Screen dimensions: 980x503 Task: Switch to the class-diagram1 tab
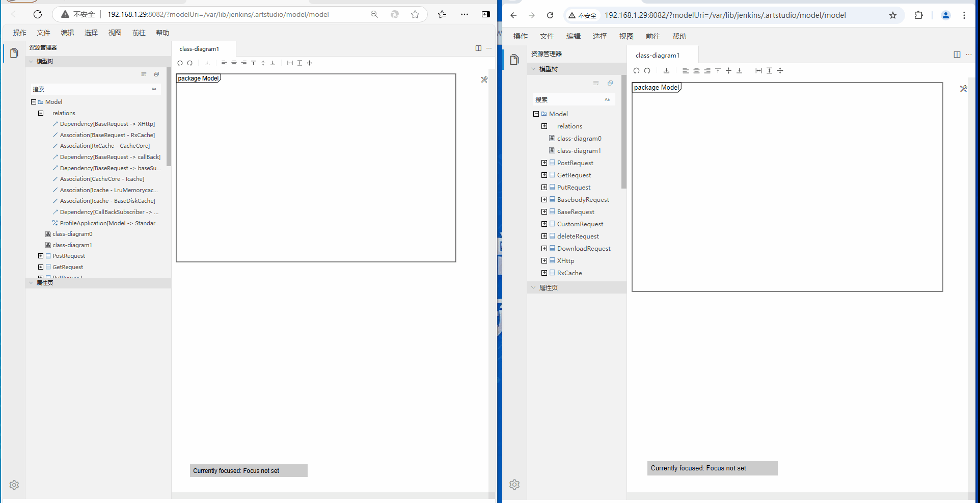tap(198, 48)
